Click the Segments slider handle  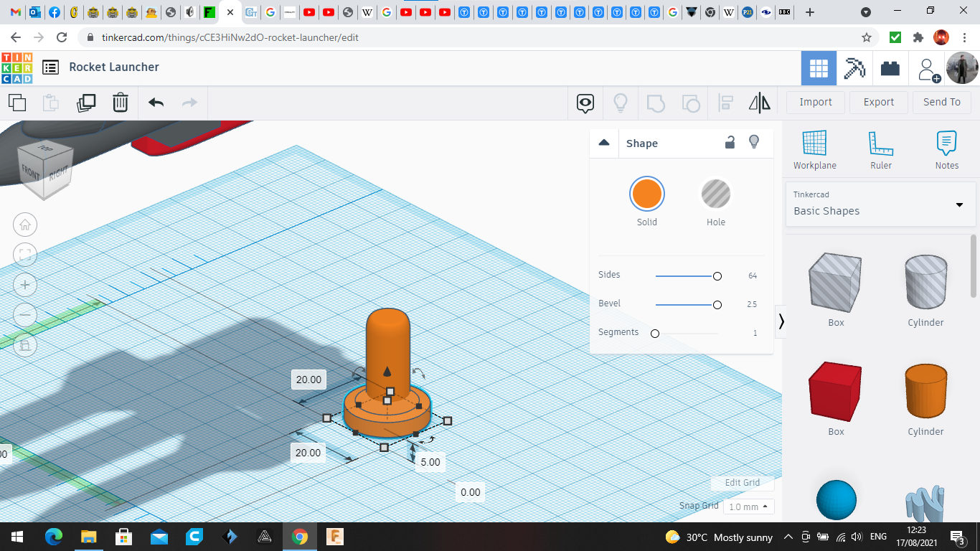click(655, 334)
